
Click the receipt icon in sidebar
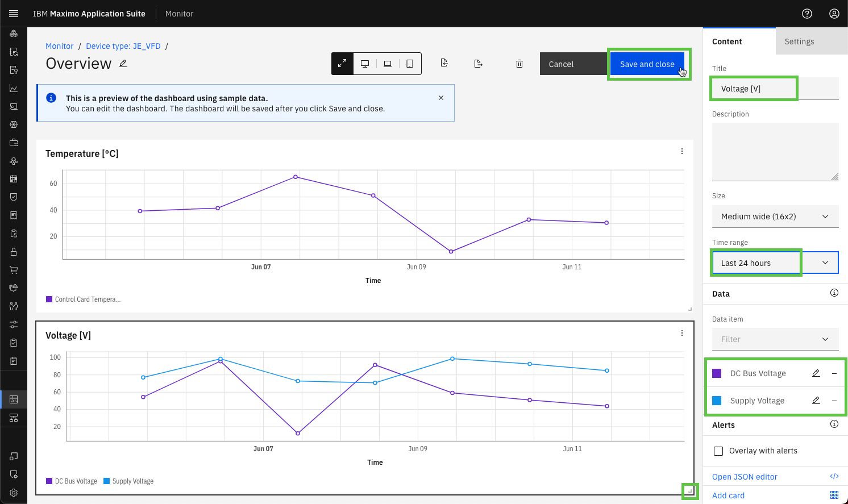click(14, 215)
